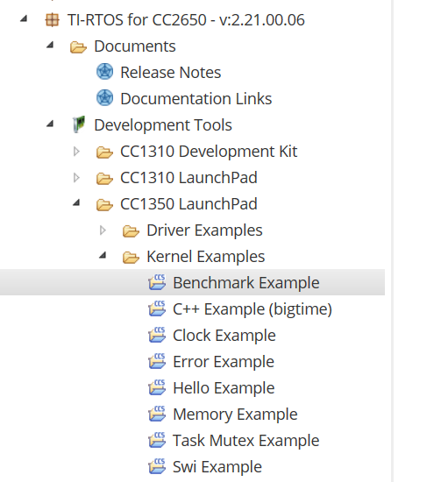This screenshot has width=448, height=482.
Task: Select the Development Tools label
Action: 163,125
